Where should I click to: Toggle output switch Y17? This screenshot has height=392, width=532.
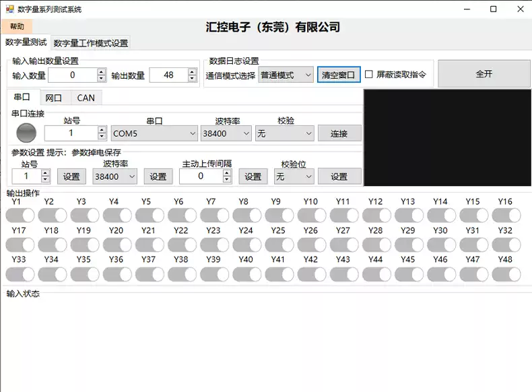pos(20,244)
